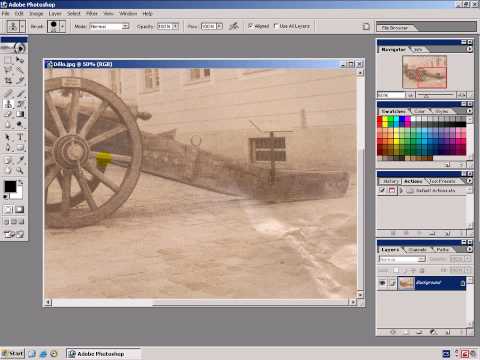
Task: Select the Healing Brush tool
Action: coord(8,93)
